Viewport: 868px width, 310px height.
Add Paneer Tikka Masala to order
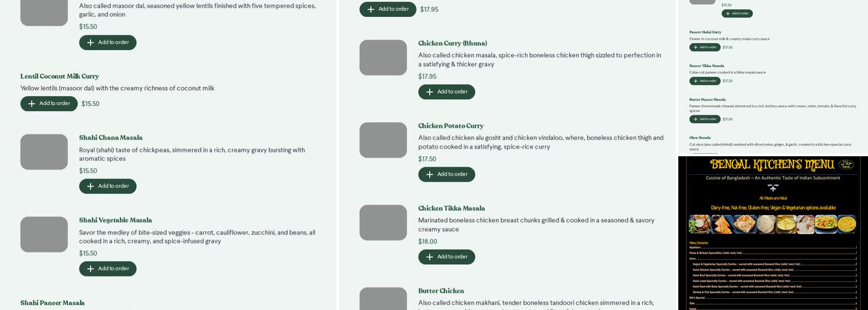(x=705, y=81)
